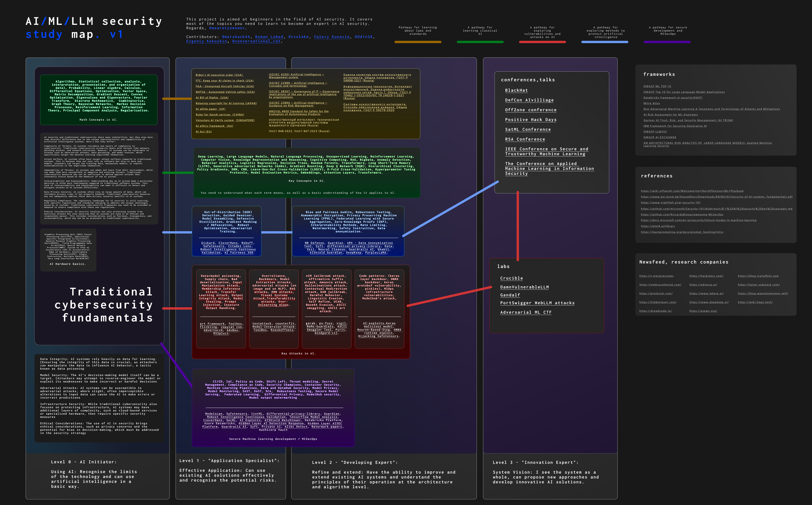Open OffZone conference link
This screenshot has width=812, height=505.
click(x=531, y=110)
